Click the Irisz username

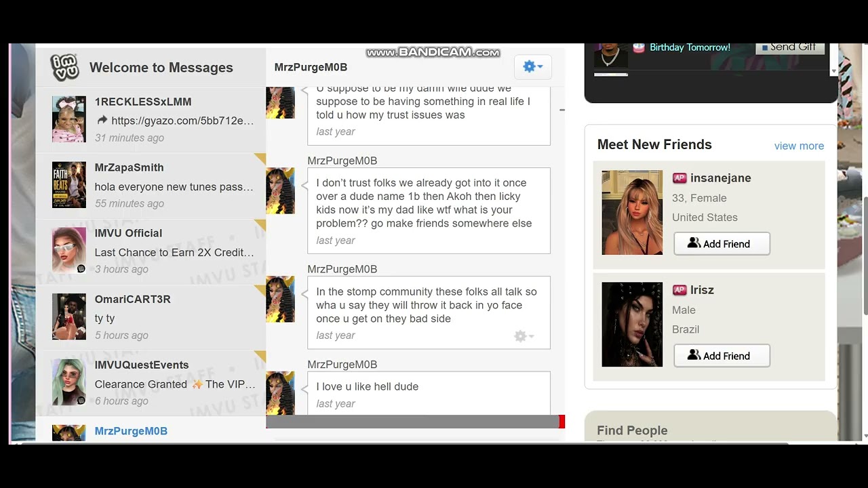(x=702, y=290)
